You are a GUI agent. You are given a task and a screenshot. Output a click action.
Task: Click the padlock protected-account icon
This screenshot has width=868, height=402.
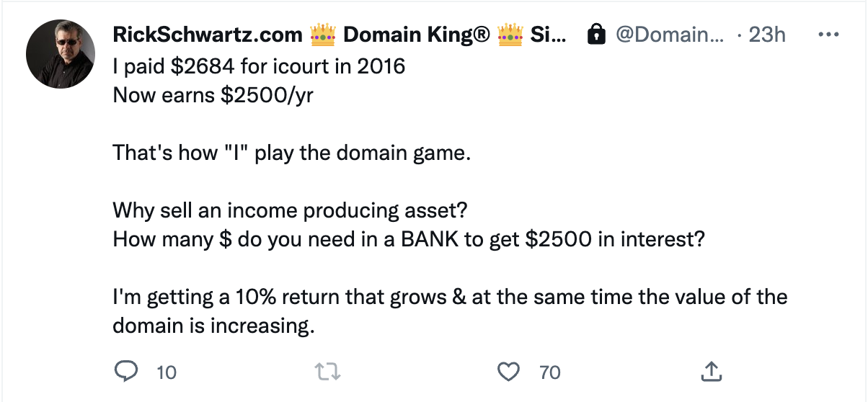click(596, 35)
